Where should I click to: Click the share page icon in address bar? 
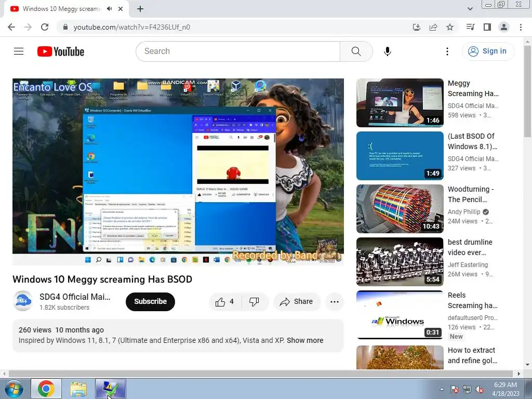(x=433, y=27)
